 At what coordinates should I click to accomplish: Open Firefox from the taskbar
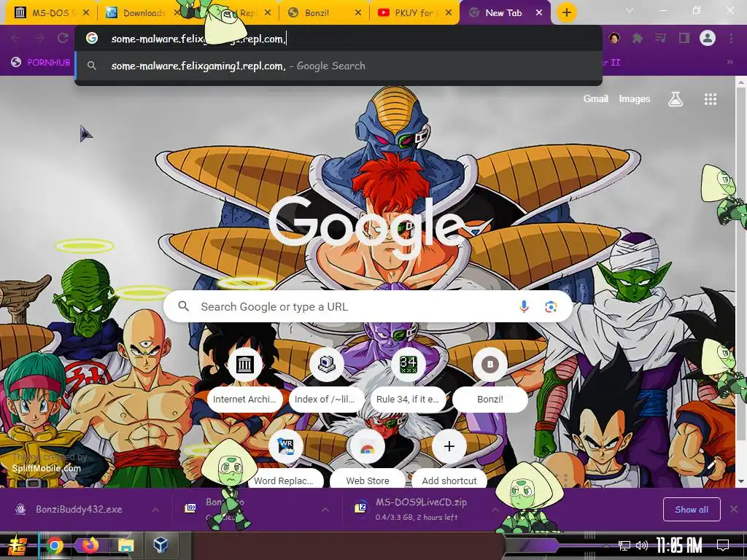coord(90,545)
